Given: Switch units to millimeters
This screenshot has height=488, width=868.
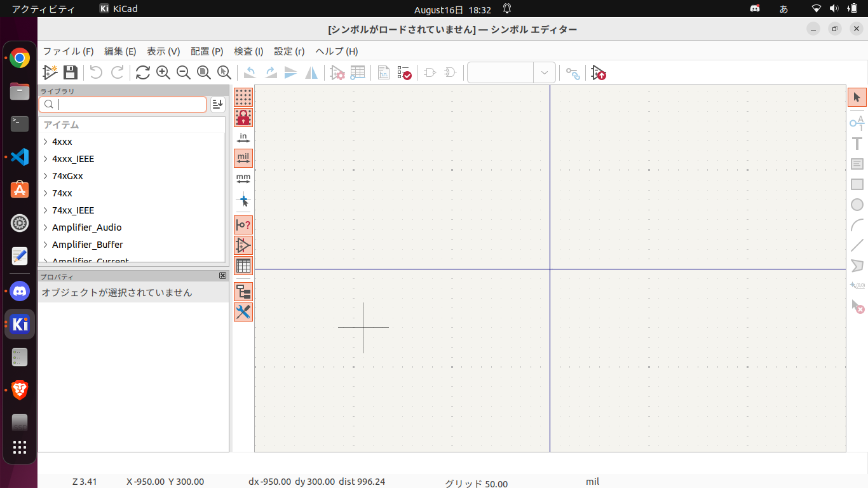Looking at the screenshot, I should pyautogui.click(x=243, y=179).
